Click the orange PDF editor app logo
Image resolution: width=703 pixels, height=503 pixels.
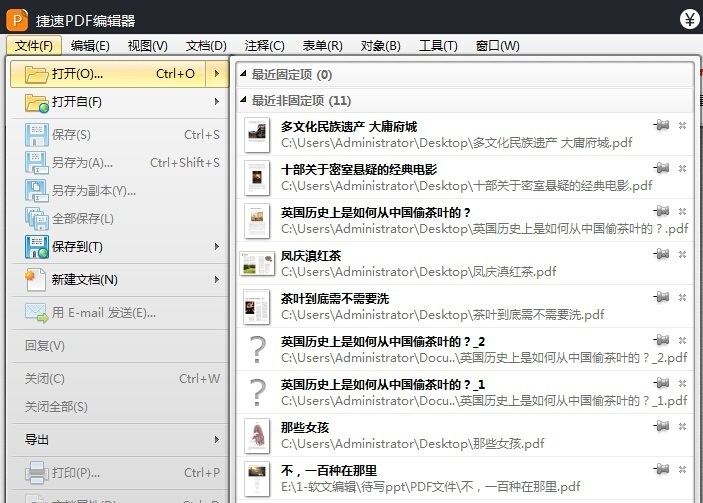pos(17,20)
